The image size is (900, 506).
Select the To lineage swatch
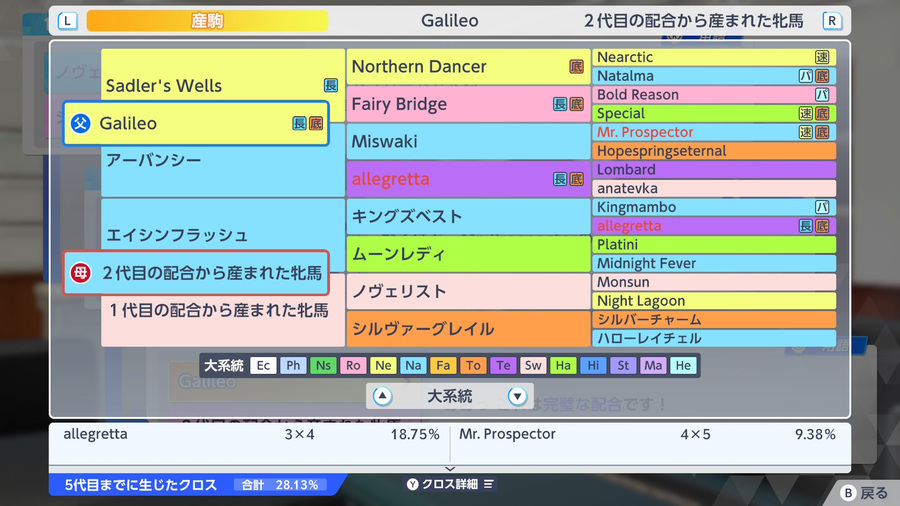[x=473, y=365]
